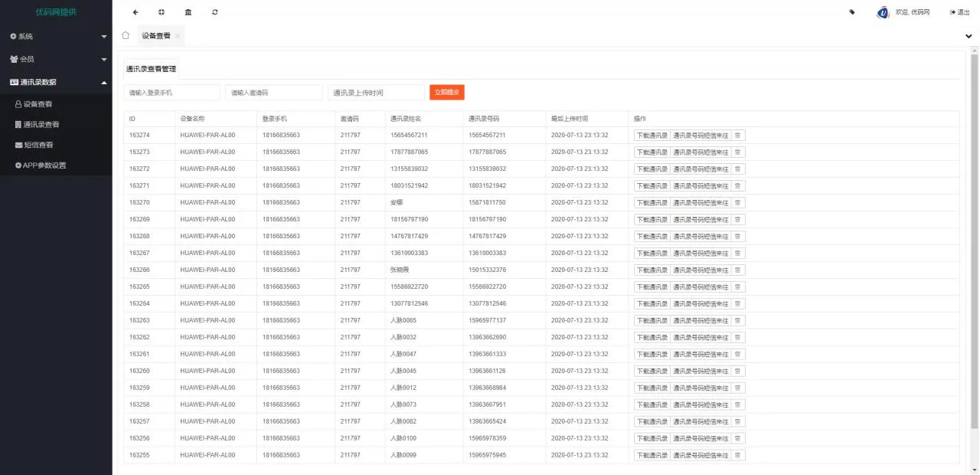Click the fullscreen icon in top toolbar
Image resolution: width=980 pixels, height=475 pixels.
(x=162, y=12)
